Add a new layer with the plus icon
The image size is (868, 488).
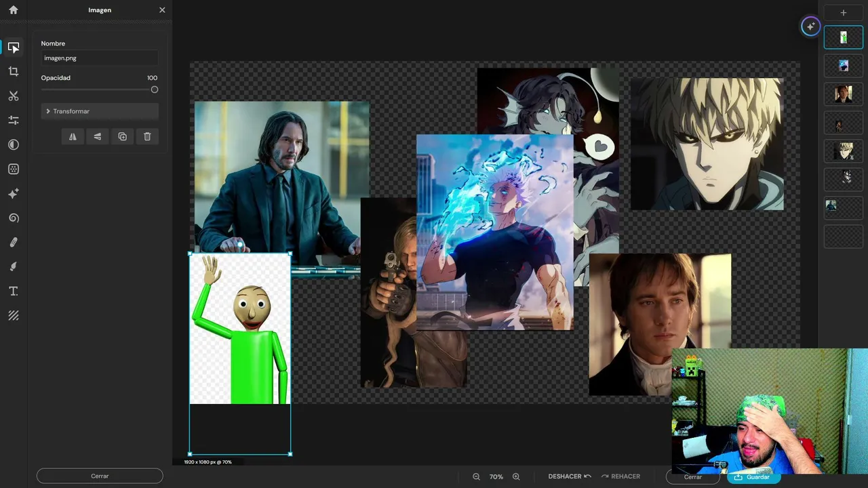coord(844,12)
